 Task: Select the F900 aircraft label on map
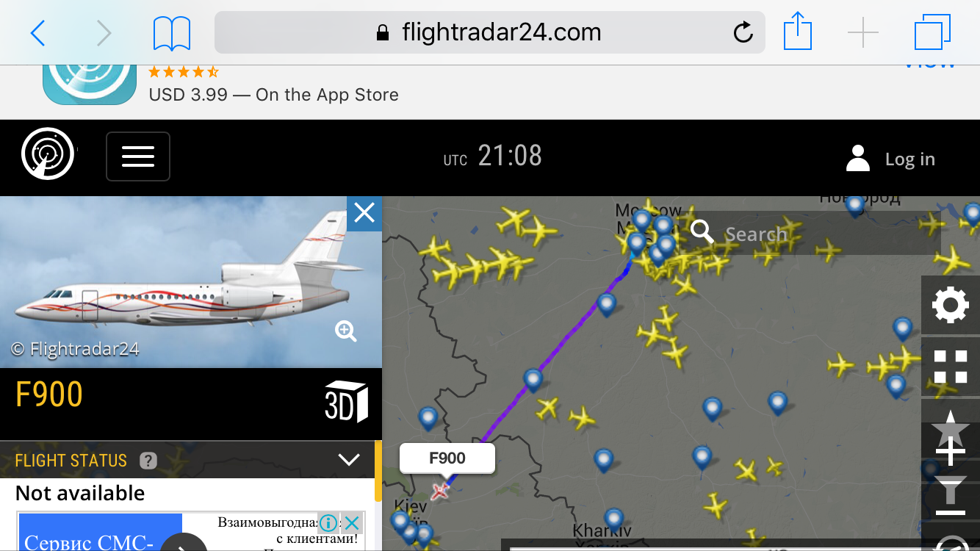pyautogui.click(x=447, y=458)
